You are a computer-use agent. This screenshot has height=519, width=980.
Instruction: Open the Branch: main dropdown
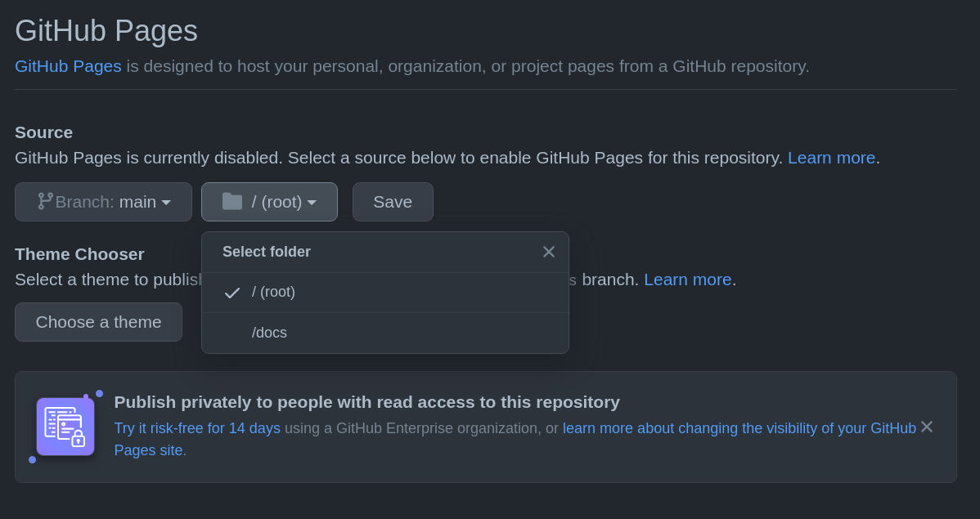click(104, 202)
